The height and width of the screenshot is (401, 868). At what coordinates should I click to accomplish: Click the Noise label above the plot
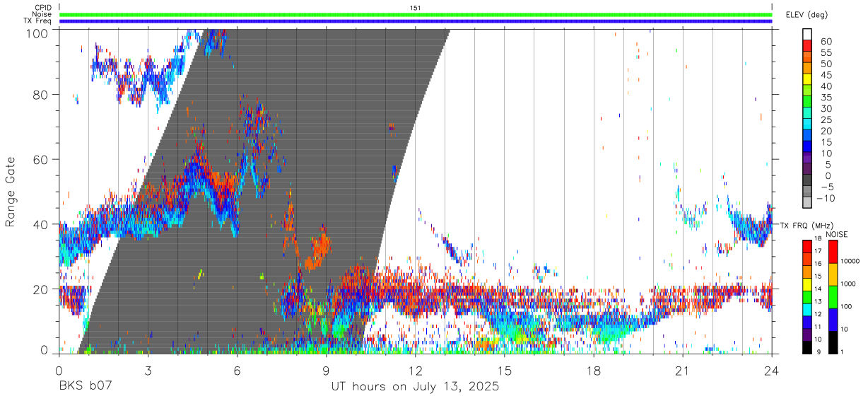tap(42, 14)
